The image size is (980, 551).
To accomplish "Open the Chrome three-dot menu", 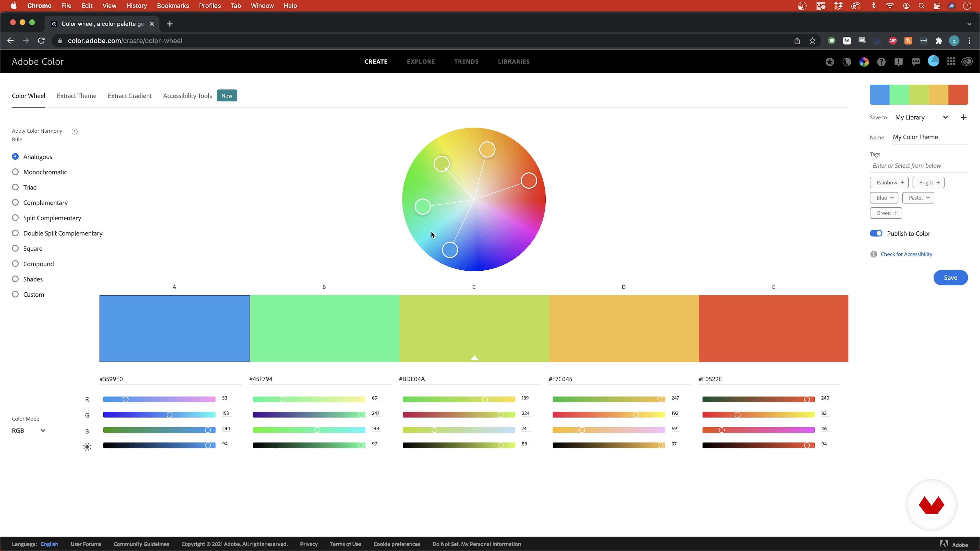I will 969,41.
